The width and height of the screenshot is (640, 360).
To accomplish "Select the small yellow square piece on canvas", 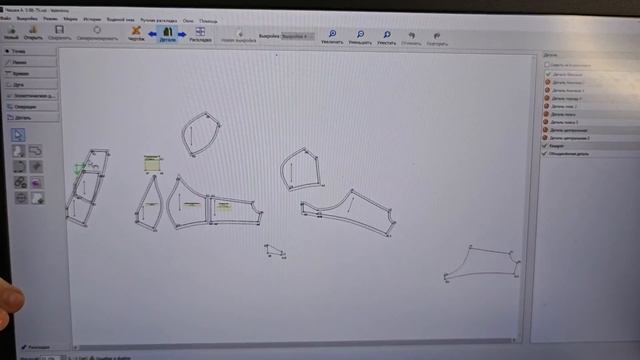I will coord(152,165).
